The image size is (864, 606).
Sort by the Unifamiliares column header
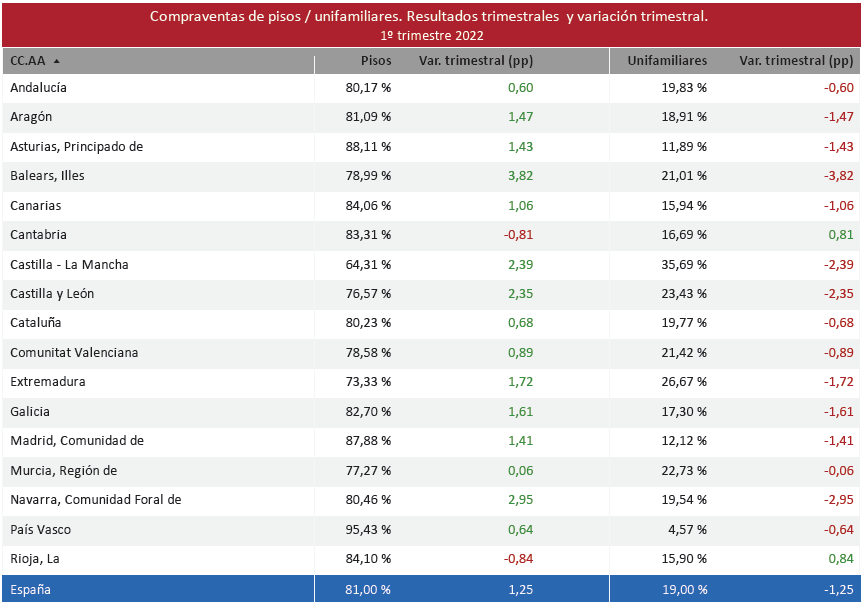click(x=667, y=61)
